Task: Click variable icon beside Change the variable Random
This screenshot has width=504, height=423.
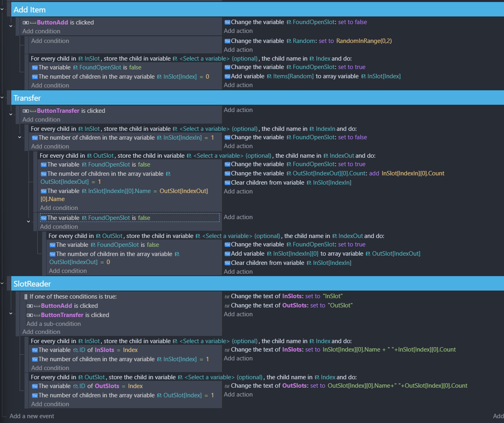Action: coord(227,41)
